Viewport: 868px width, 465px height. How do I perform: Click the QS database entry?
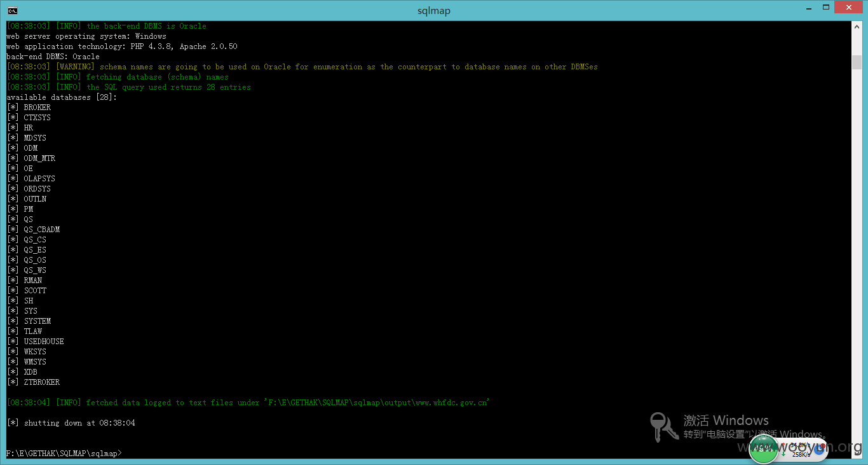[x=20, y=219]
